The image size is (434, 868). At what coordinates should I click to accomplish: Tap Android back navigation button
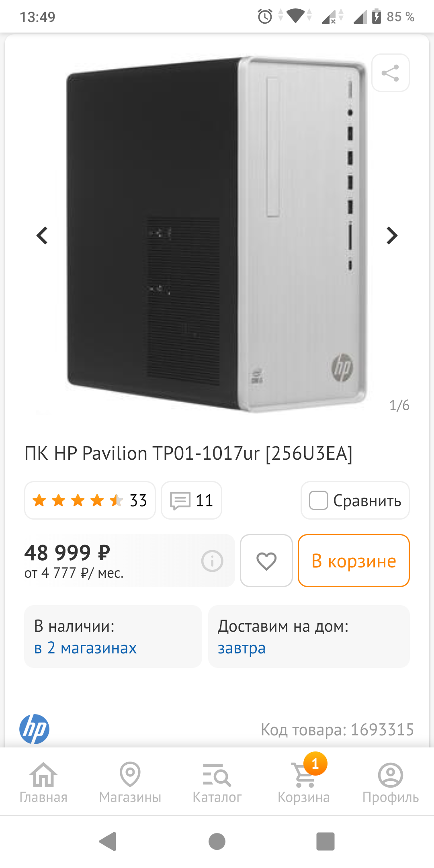tap(108, 841)
